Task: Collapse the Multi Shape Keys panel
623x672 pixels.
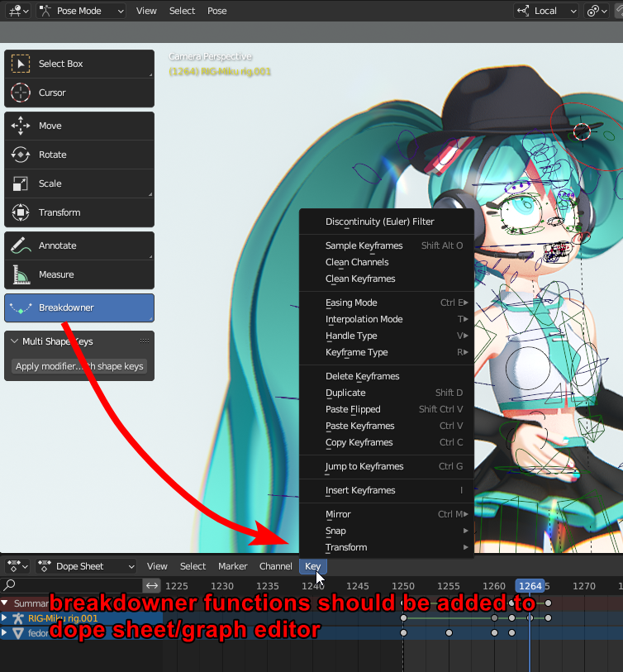Action: pos(14,341)
